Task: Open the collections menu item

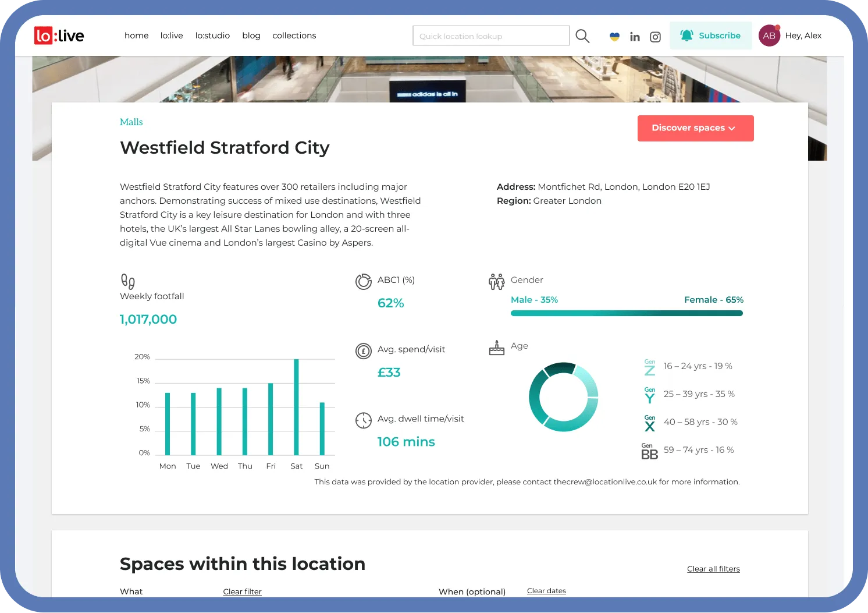Action: tap(294, 36)
